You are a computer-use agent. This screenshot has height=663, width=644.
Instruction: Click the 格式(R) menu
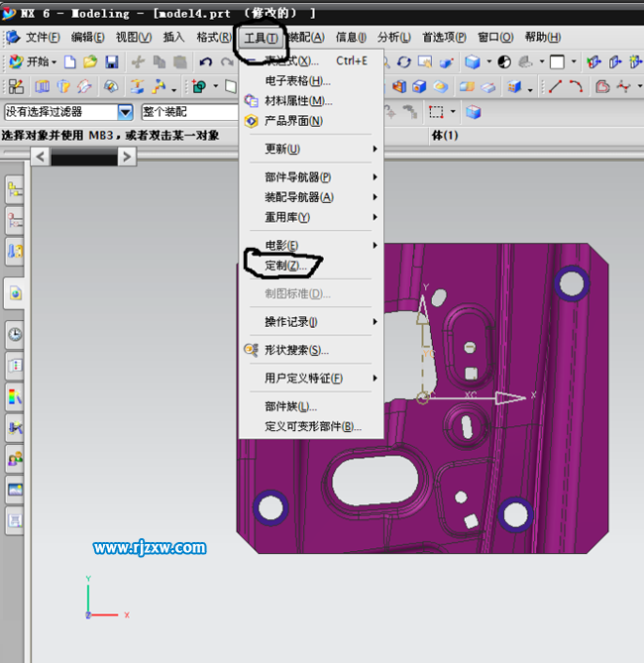(x=214, y=38)
